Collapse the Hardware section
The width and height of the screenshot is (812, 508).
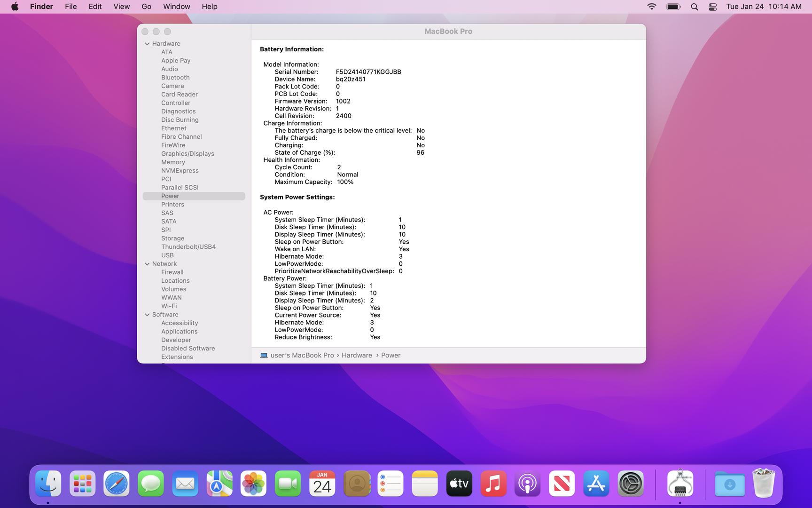(147, 44)
